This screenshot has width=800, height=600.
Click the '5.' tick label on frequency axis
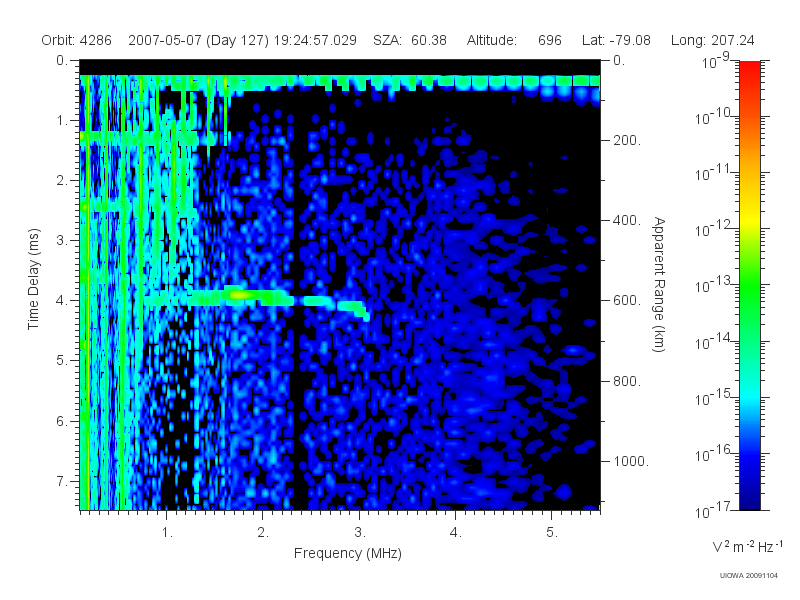click(552, 533)
